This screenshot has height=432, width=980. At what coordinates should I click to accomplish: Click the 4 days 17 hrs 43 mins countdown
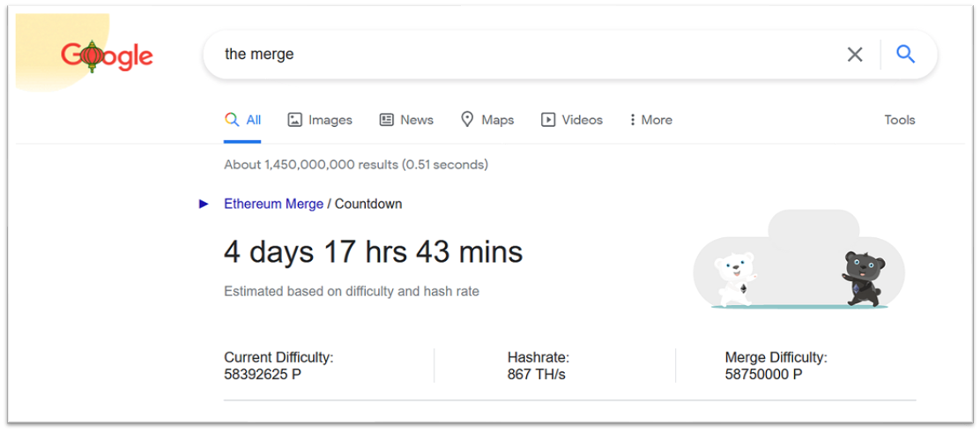tap(373, 252)
